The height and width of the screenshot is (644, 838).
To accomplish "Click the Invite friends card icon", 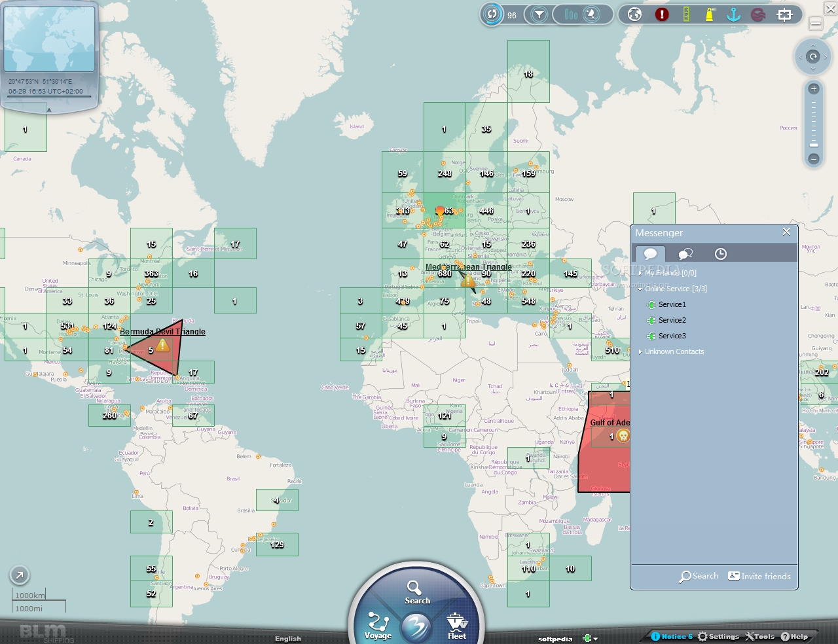I will (x=734, y=576).
